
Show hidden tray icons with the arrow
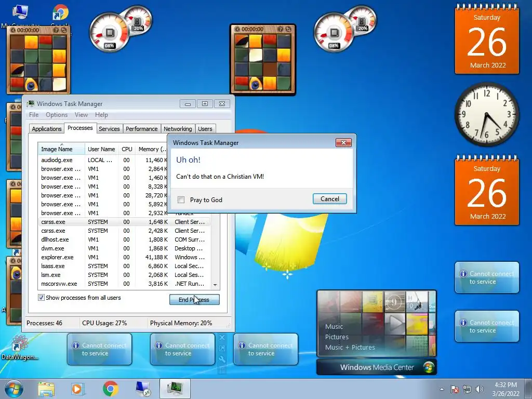pyautogui.click(x=442, y=389)
